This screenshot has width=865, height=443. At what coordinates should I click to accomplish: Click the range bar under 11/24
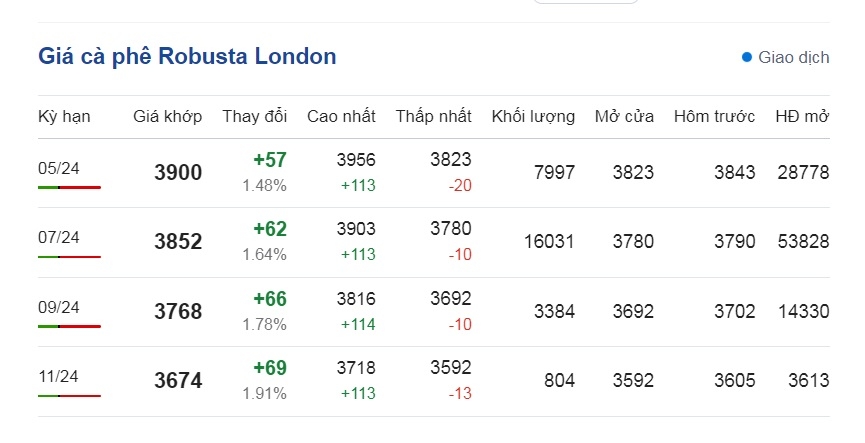point(70,396)
